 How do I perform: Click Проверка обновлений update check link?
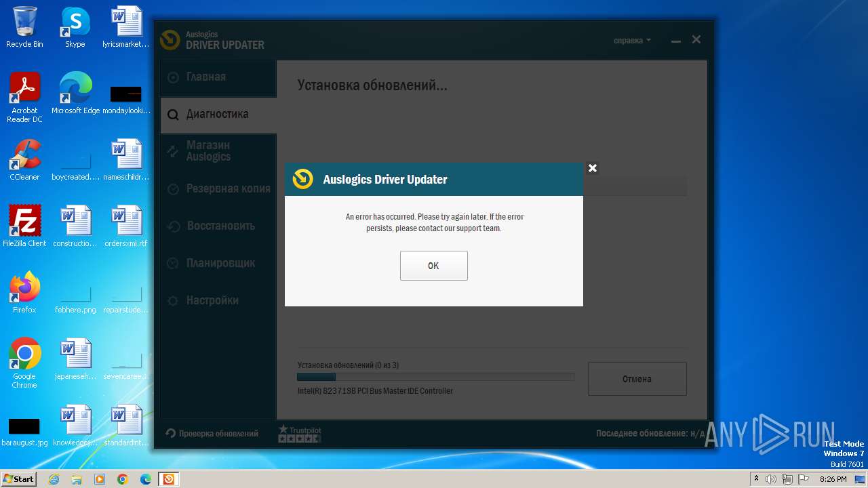pos(212,433)
